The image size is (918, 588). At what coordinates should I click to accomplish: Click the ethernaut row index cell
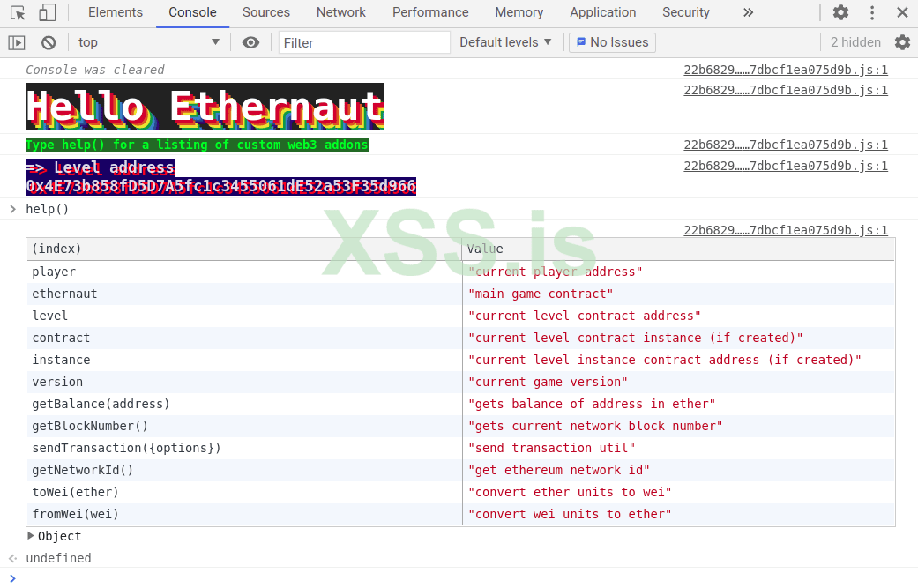tap(244, 294)
